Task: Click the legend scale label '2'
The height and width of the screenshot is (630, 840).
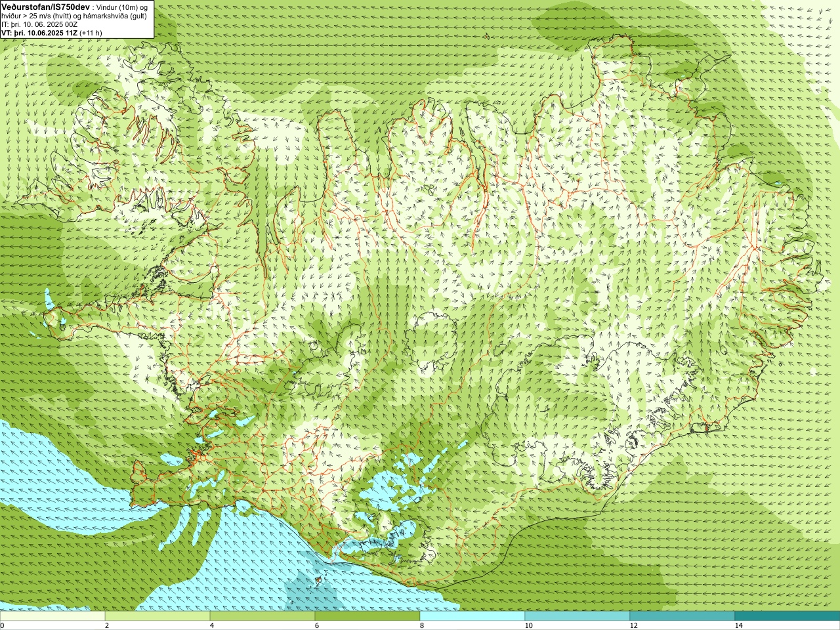Action: [x=107, y=625]
